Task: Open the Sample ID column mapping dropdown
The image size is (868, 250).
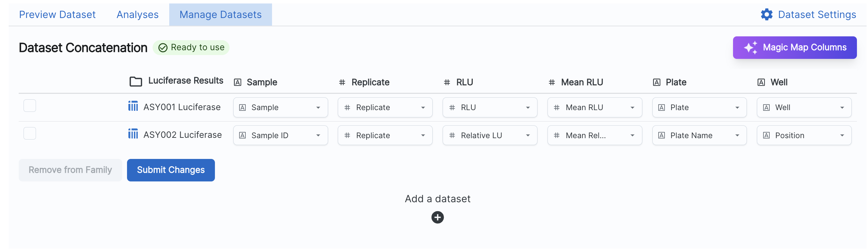Action: click(280, 135)
